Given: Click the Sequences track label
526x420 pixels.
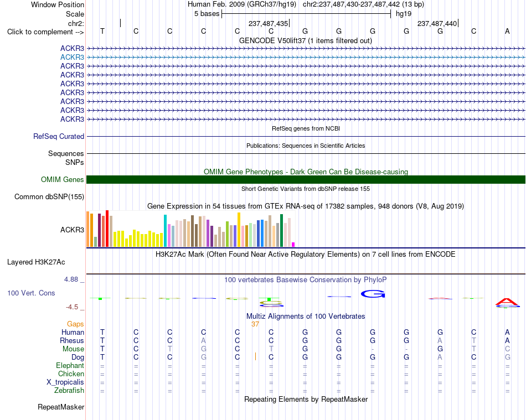Looking at the screenshot, I should coord(66,153).
